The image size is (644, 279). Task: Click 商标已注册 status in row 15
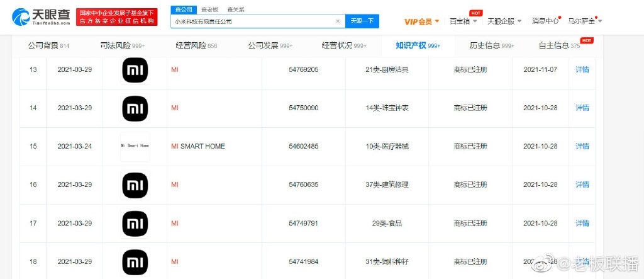(470, 146)
